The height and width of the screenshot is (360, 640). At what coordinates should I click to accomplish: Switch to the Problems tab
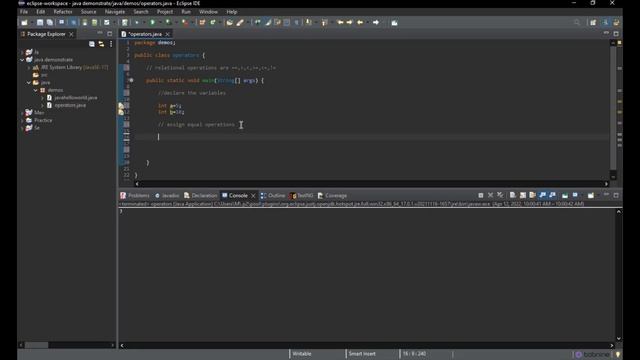[x=135, y=196]
